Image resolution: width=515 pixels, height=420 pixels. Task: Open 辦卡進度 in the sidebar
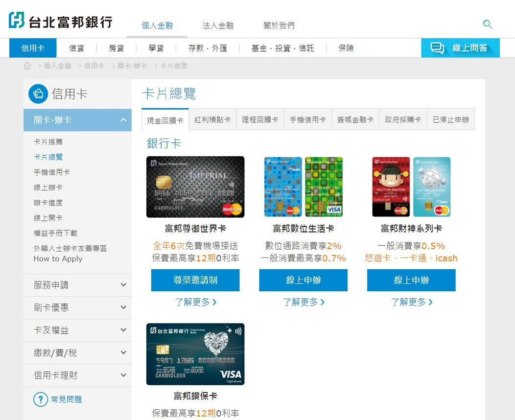point(48,203)
